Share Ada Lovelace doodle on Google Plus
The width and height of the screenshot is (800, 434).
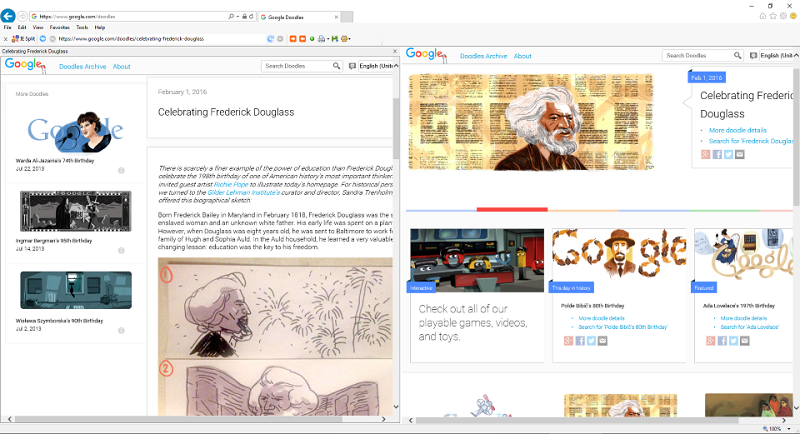(711, 341)
